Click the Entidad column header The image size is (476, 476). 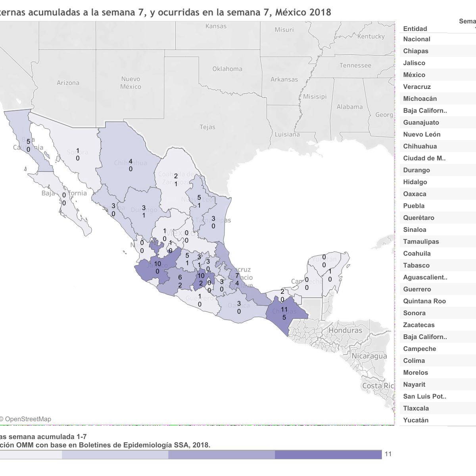[415, 29]
